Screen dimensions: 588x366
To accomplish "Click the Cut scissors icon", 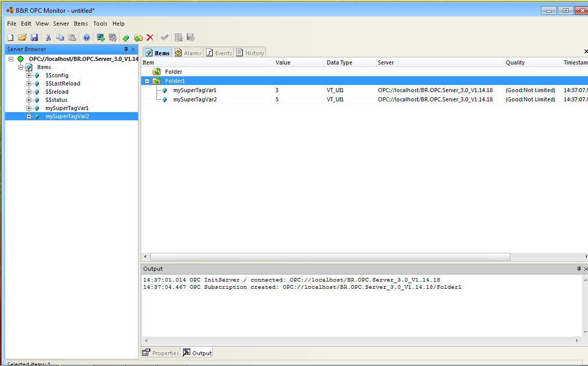I will pyautogui.click(x=49, y=37).
